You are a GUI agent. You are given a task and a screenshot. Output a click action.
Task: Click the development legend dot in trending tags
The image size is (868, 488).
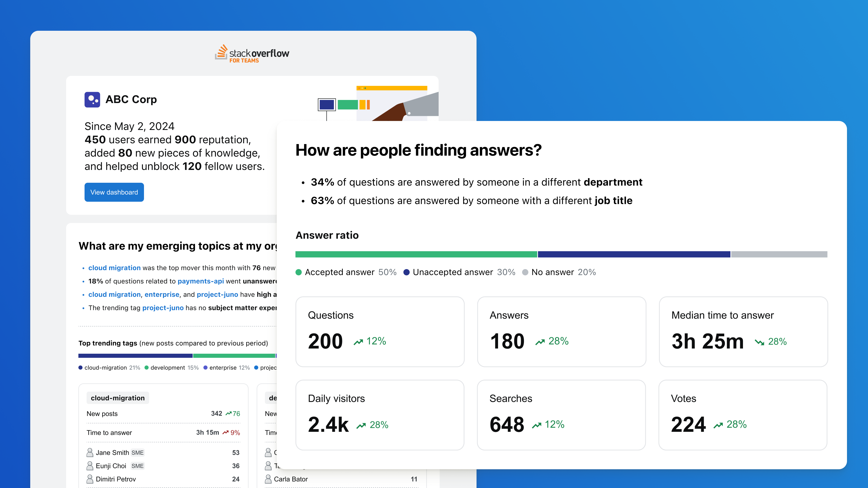pos(147,368)
